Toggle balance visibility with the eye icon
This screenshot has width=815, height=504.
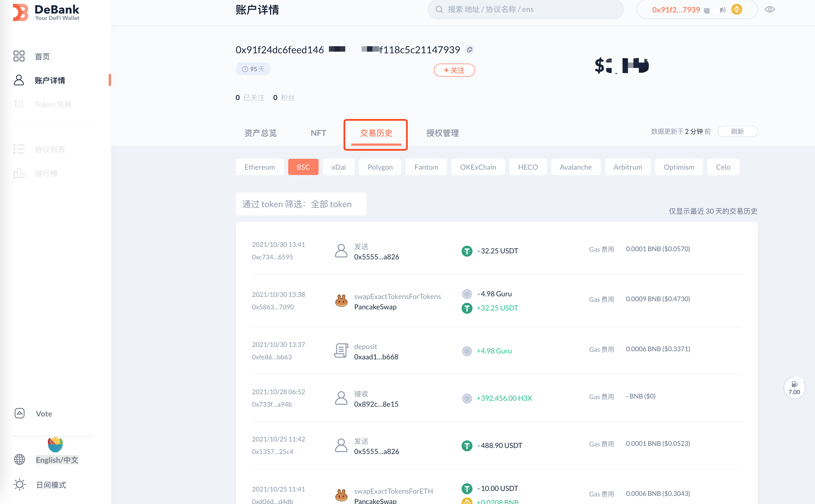tap(770, 10)
